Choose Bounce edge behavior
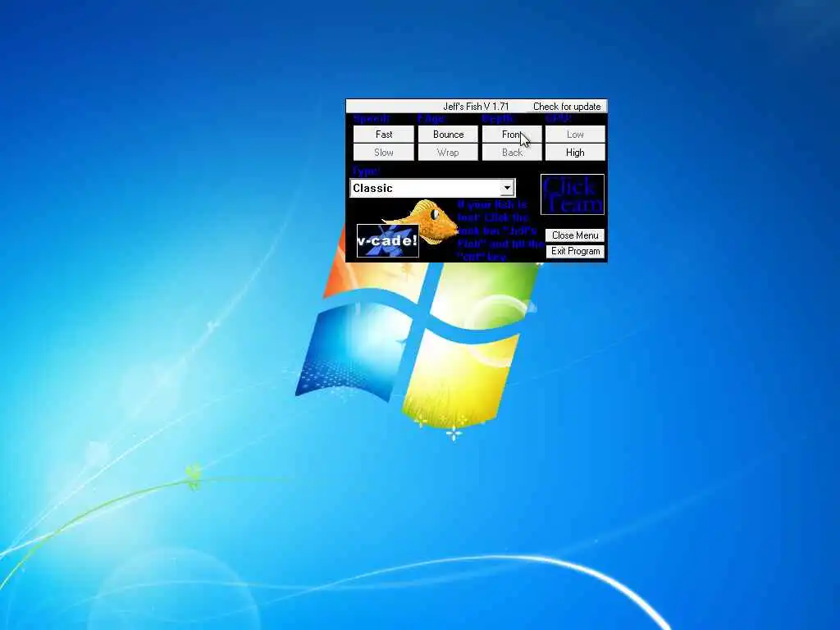840x630 pixels. coord(448,135)
